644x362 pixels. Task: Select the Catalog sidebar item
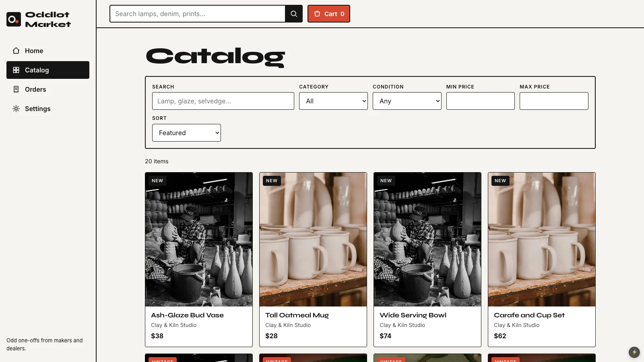coord(48,70)
